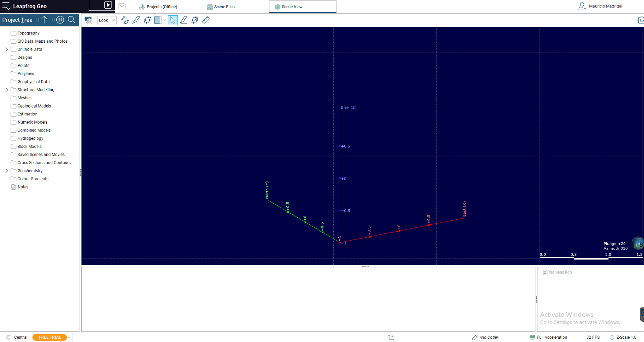Click the FREE TRIAL button
The height and width of the screenshot is (342, 644).
[x=50, y=337]
